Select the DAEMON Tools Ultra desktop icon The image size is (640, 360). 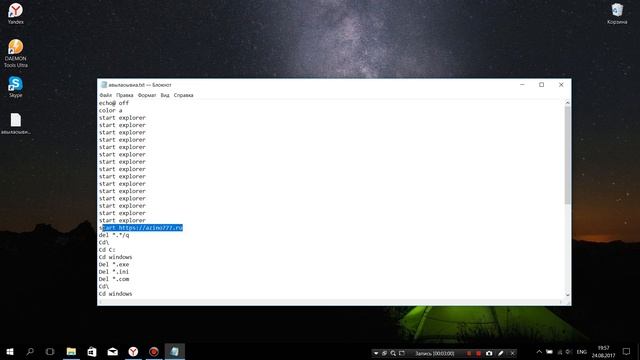point(16,53)
